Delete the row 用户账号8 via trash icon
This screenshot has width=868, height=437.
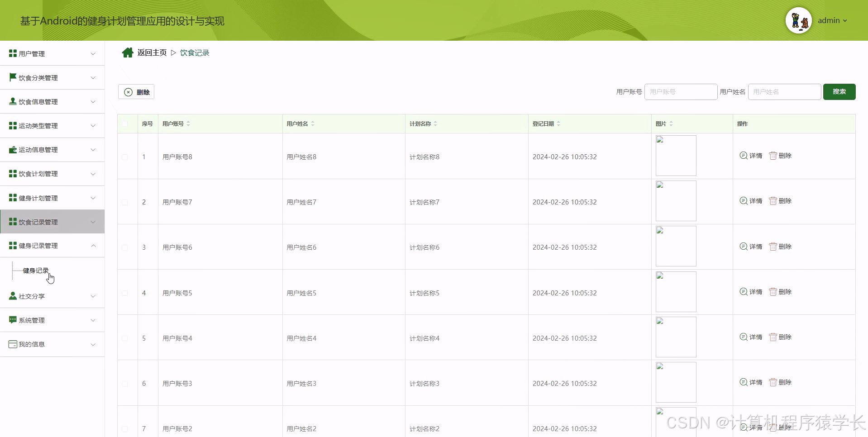[x=780, y=156]
